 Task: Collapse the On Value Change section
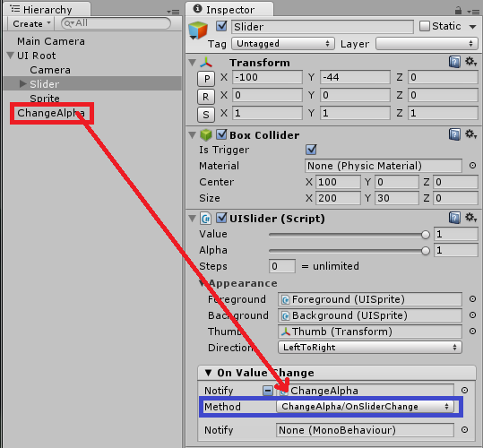click(208, 373)
